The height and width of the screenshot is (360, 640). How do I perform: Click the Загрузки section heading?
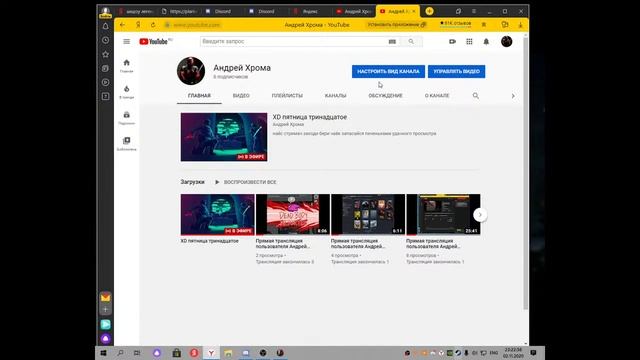[193, 182]
